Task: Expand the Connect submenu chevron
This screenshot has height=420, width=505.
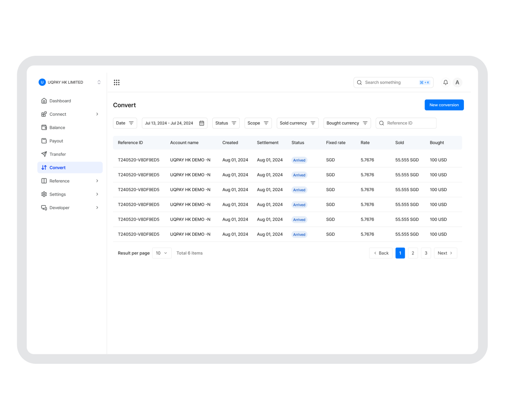Action: [97, 114]
